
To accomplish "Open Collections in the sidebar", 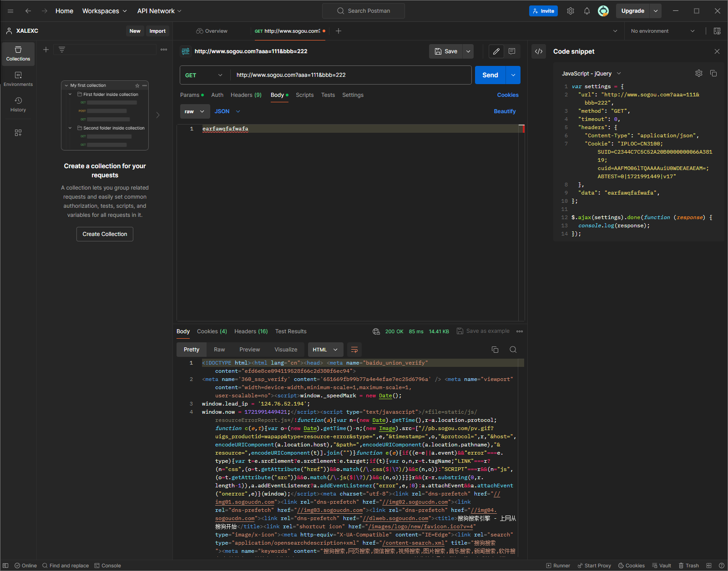I will 18,54.
